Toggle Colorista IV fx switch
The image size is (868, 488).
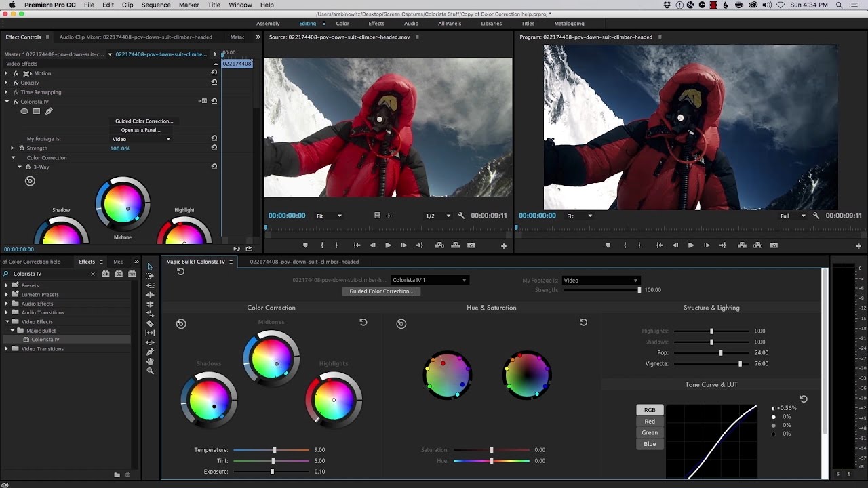pos(16,102)
